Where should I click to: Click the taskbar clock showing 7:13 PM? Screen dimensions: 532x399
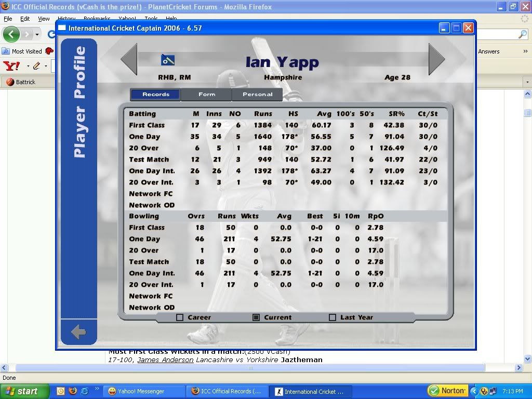[x=513, y=391]
